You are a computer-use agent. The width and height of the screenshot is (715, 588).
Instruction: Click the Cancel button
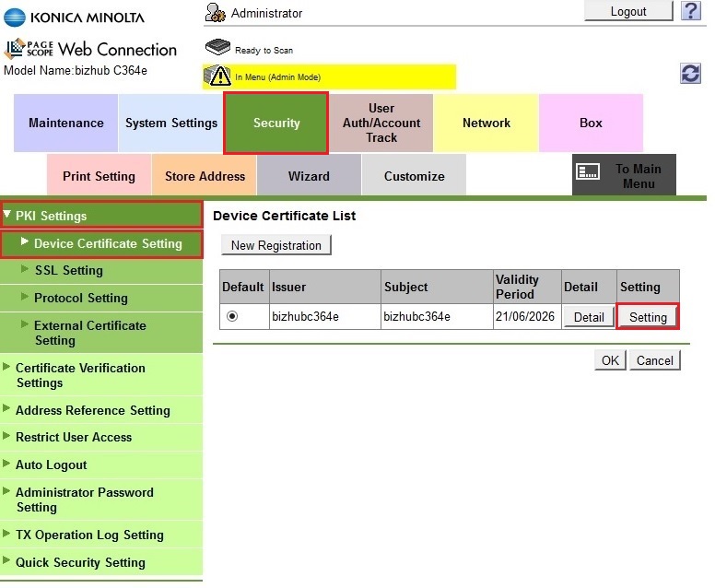[x=655, y=360]
